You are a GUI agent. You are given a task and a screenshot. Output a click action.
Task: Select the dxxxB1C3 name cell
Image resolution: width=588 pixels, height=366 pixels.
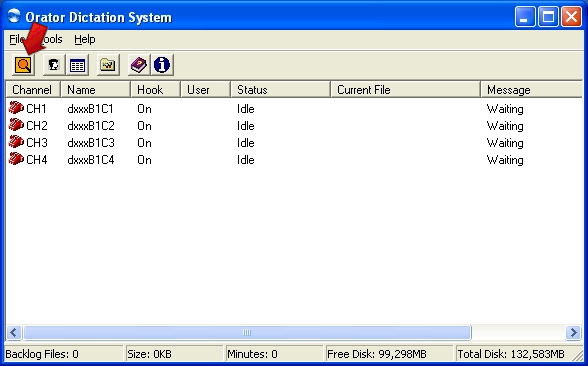click(x=91, y=143)
